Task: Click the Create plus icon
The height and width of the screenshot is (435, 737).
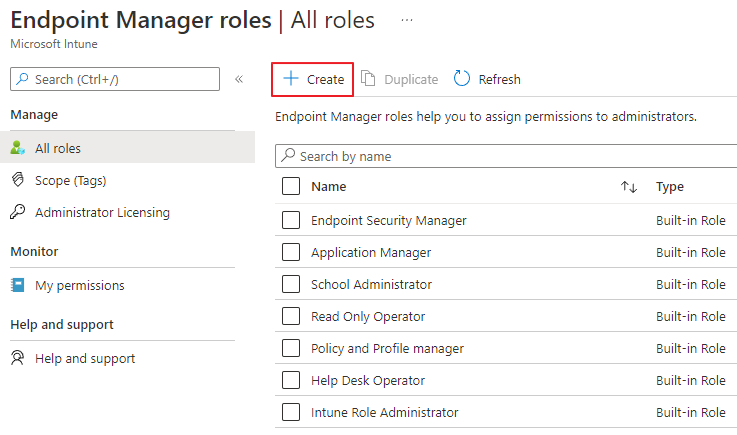Action: [290, 79]
